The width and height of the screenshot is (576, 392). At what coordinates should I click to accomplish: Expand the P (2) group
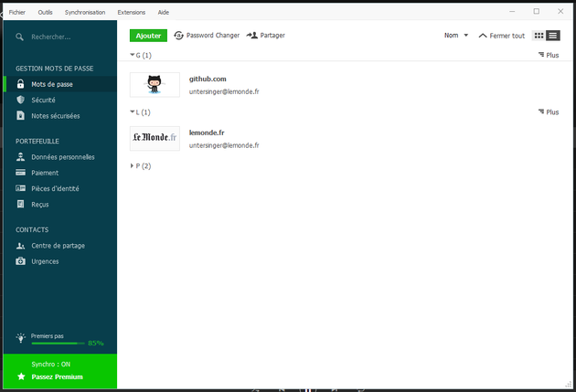[141, 166]
